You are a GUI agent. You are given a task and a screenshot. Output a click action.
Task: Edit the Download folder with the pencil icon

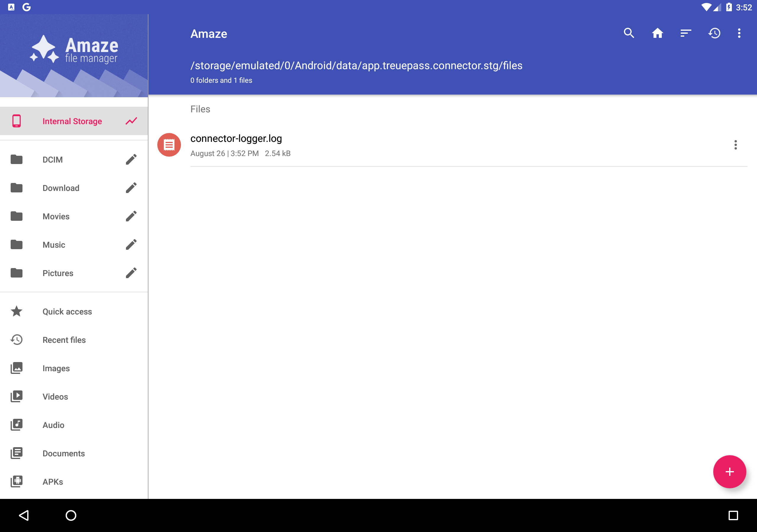[131, 188]
